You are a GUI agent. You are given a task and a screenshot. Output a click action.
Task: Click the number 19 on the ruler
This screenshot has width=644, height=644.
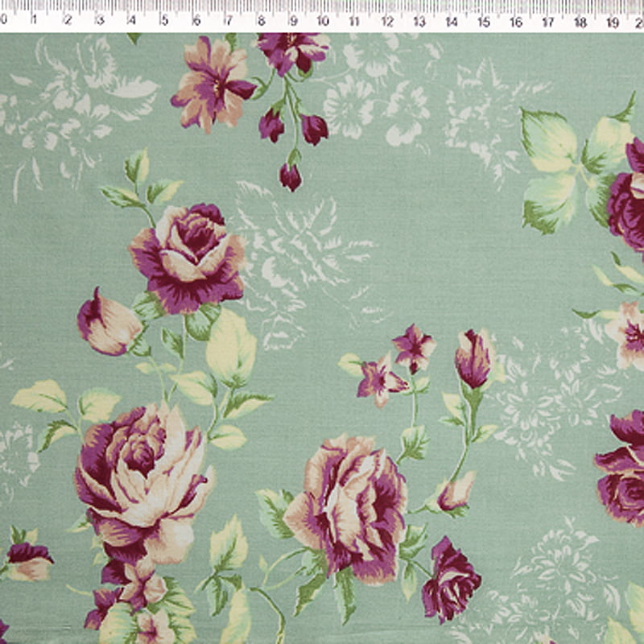point(613,23)
